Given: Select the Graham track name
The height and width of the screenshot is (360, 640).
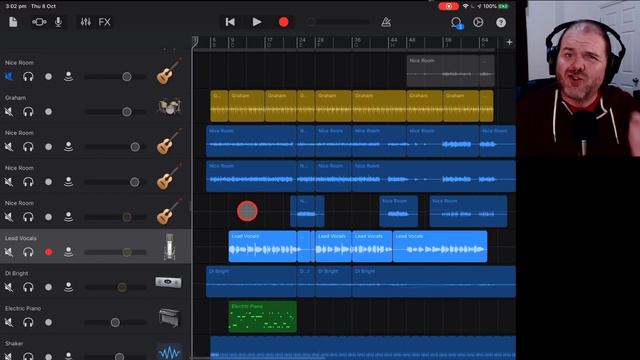Looking at the screenshot, I should [16, 98].
